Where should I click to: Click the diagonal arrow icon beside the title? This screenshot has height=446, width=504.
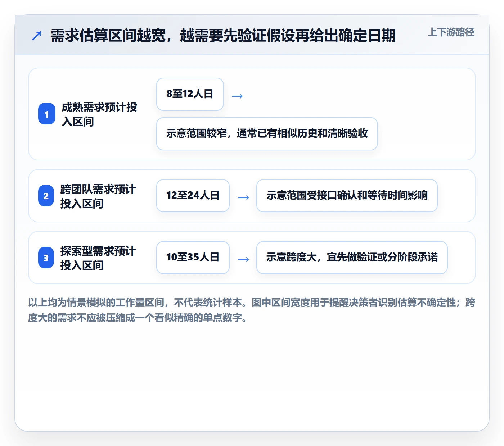pos(37,36)
